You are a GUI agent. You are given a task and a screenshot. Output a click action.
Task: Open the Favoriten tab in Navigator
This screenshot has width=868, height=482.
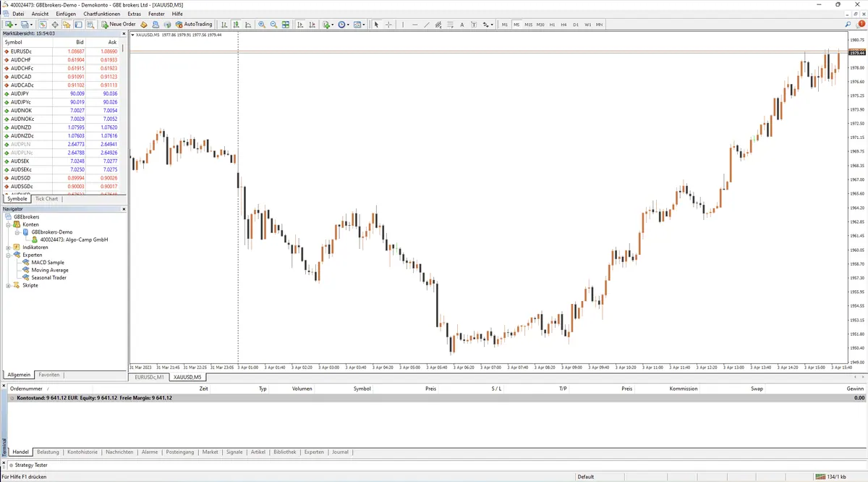point(49,375)
